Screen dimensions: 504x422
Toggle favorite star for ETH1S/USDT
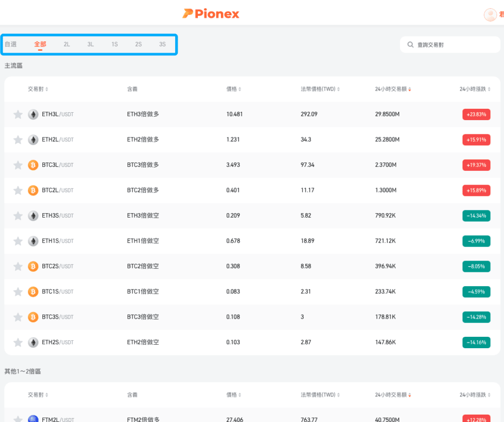18,241
